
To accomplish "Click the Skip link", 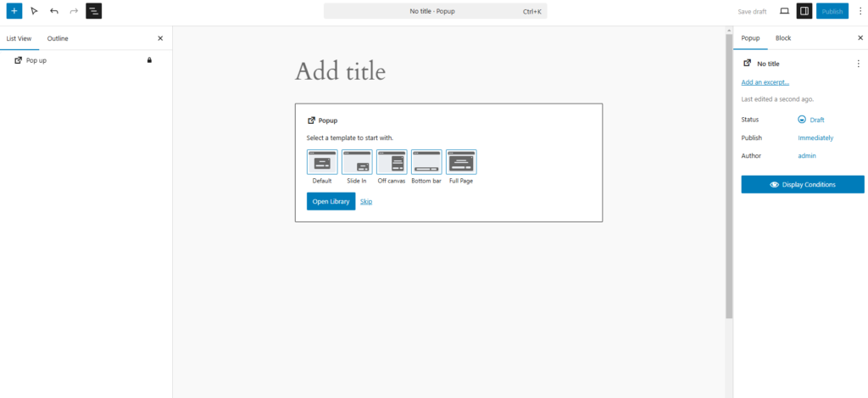I will click(x=366, y=201).
